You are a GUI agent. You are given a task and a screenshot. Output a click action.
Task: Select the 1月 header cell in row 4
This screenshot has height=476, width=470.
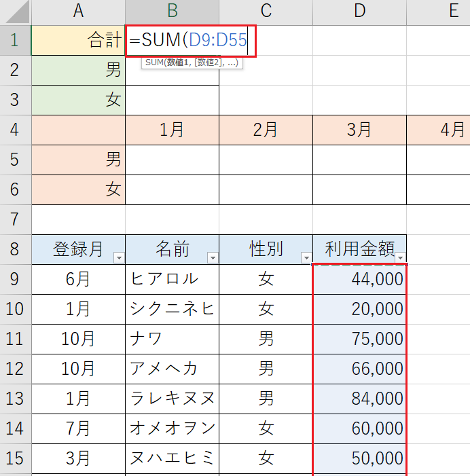click(172, 130)
